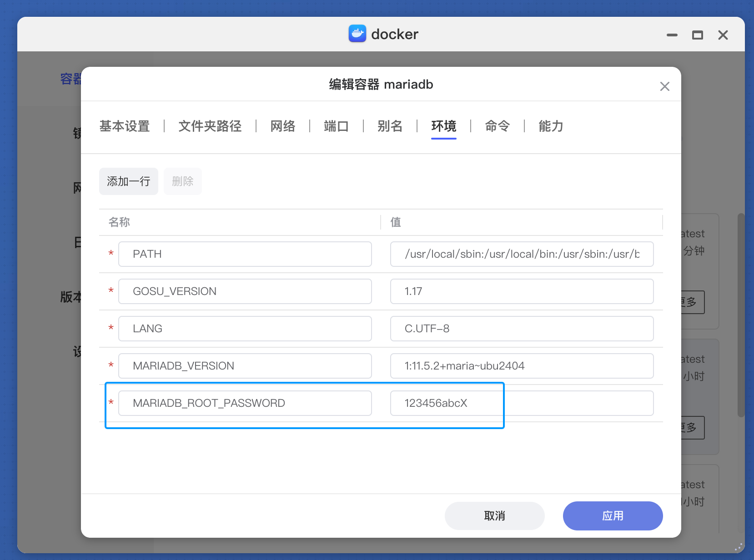Click the PATH name field
This screenshot has width=754, height=560.
point(245,254)
